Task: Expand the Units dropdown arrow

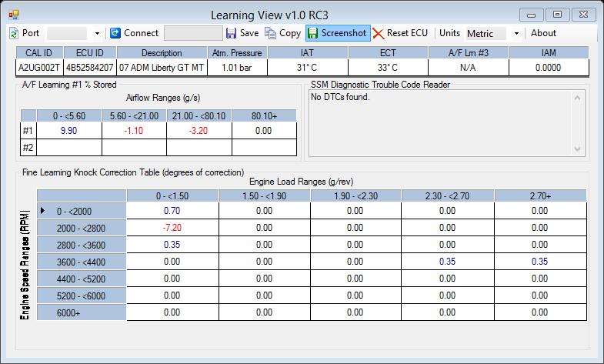Action: click(x=516, y=34)
